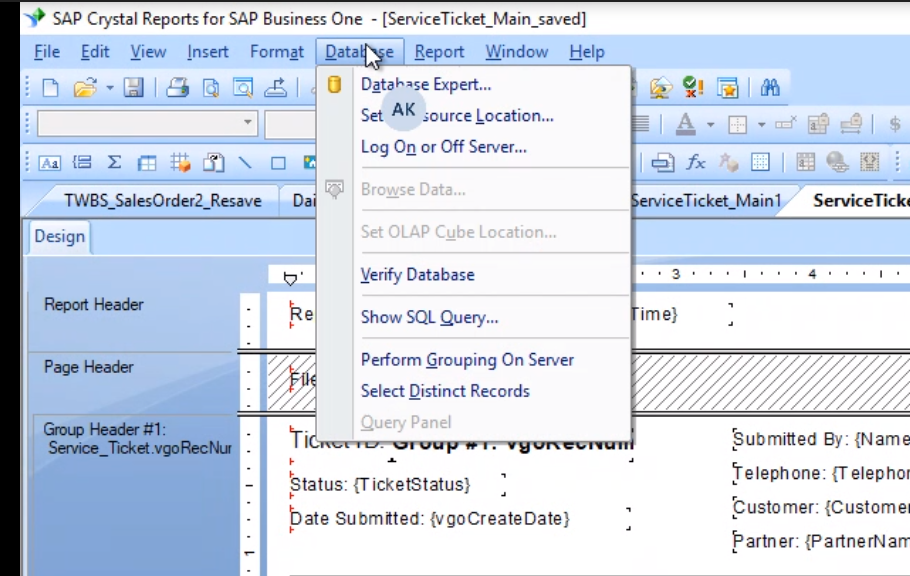Image resolution: width=910 pixels, height=576 pixels.
Task: Open the Report menu
Action: pos(439,52)
